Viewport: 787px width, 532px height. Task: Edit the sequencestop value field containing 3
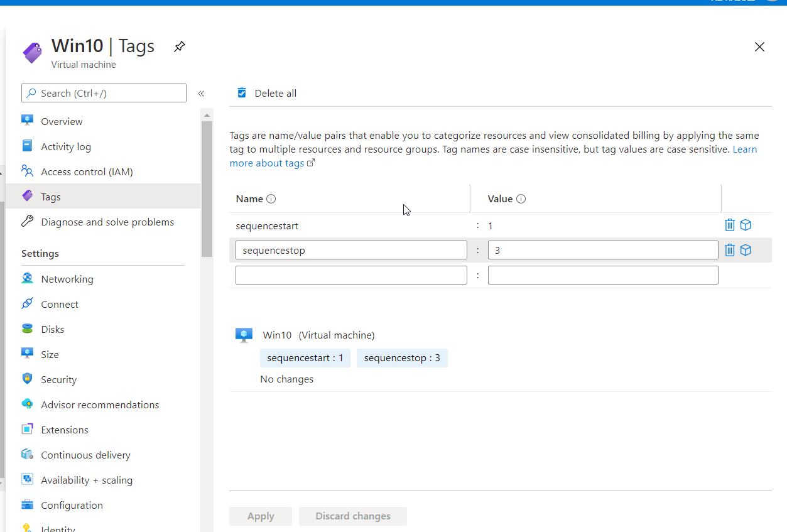click(603, 250)
